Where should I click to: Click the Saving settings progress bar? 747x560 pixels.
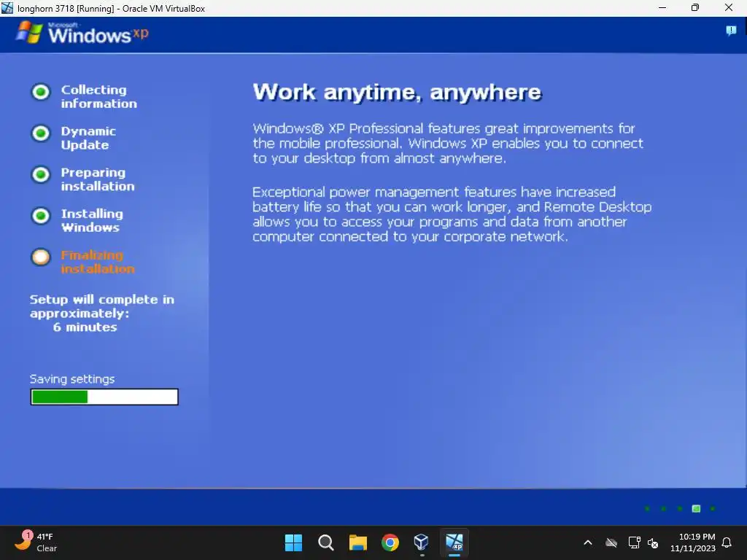(x=104, y=397)
